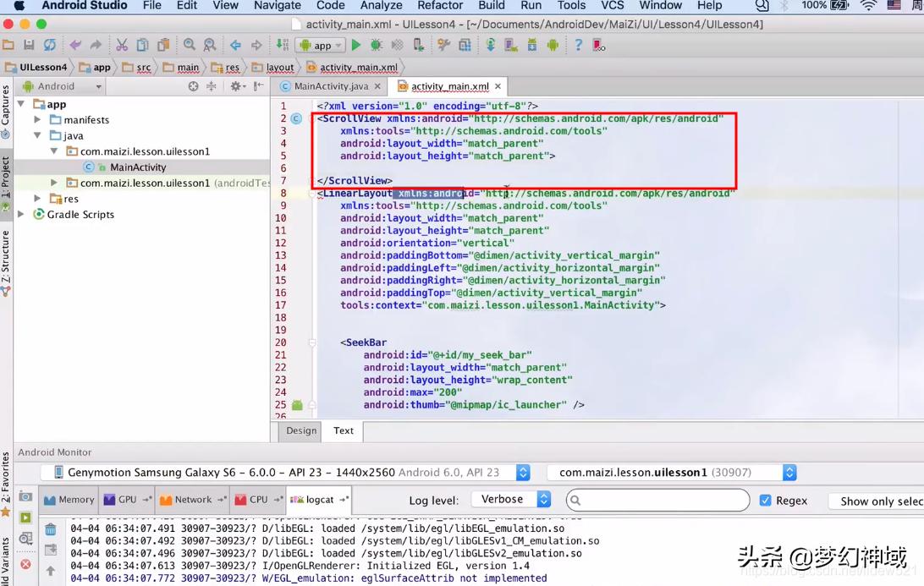Expand Gradle Scripts node
Screen dimensions: 924x586
coord(21,215)
